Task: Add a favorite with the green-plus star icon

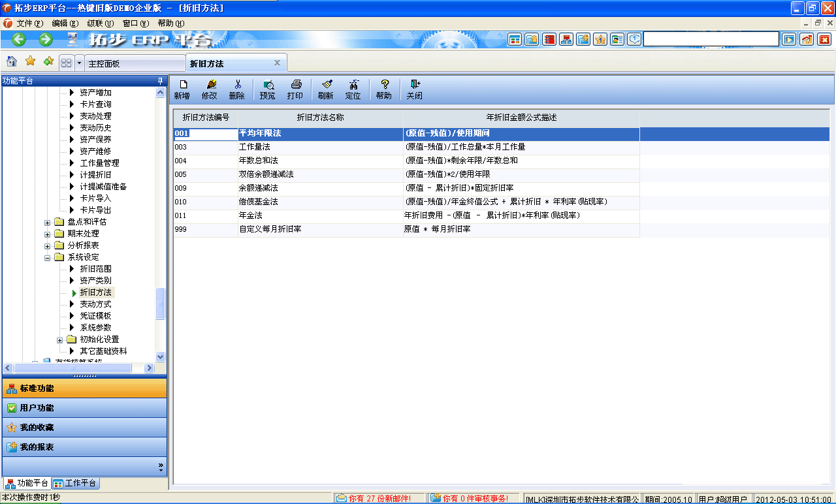Action: pyautogui.click(x=48, y=62)
